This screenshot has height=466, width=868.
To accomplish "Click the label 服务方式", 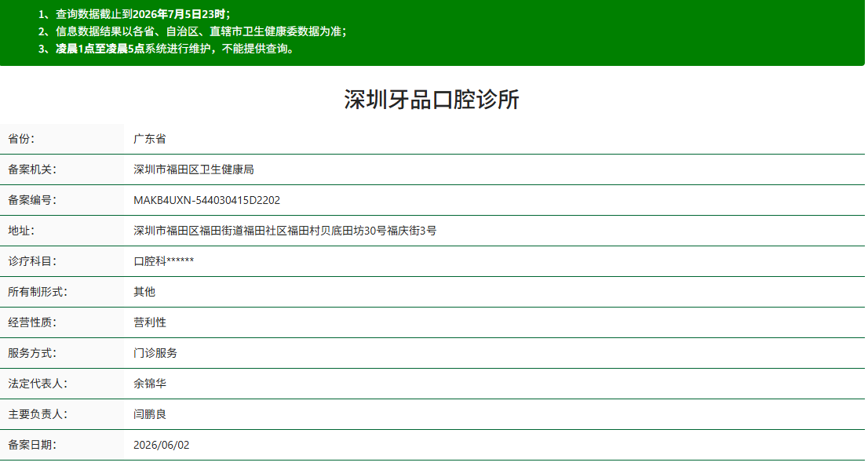I will pyautogui.click(x=32, y=353).
